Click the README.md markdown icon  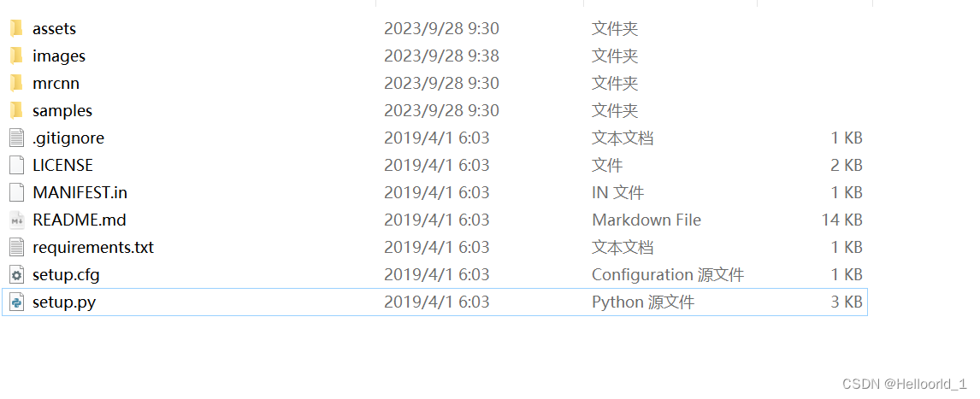pos(16,220)
